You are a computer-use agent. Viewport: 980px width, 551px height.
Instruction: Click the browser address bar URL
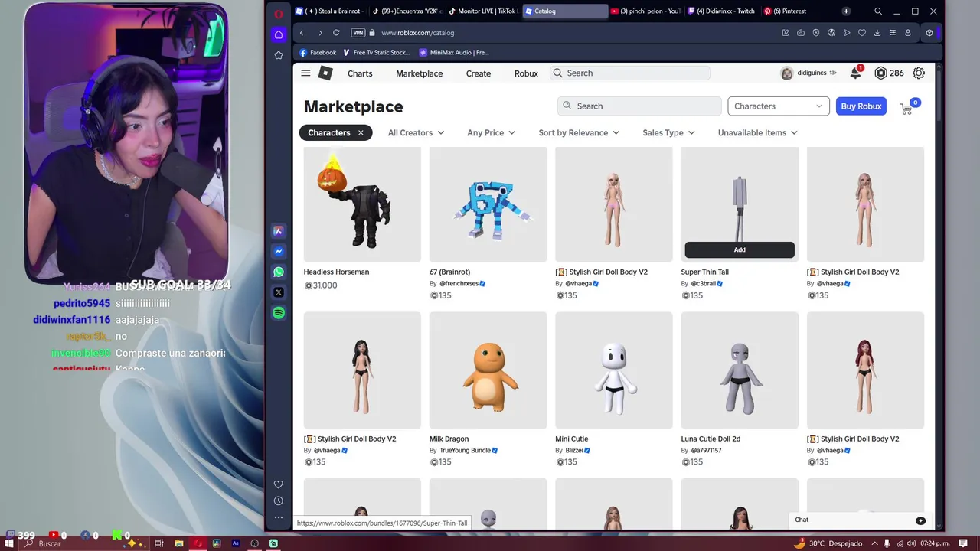pyautogui.click(x=417, y=33)
